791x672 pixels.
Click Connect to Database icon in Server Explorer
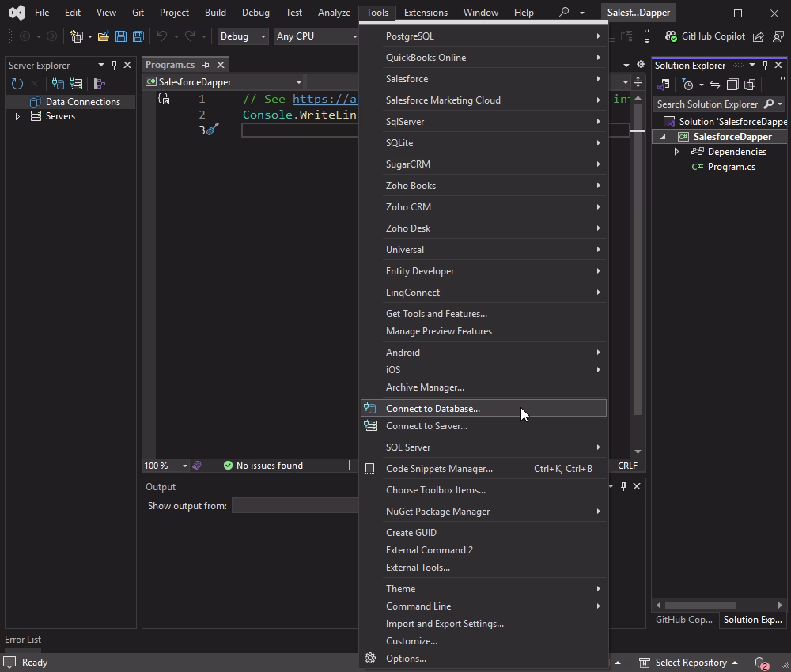pyautogui.click(x=58, y=84)
